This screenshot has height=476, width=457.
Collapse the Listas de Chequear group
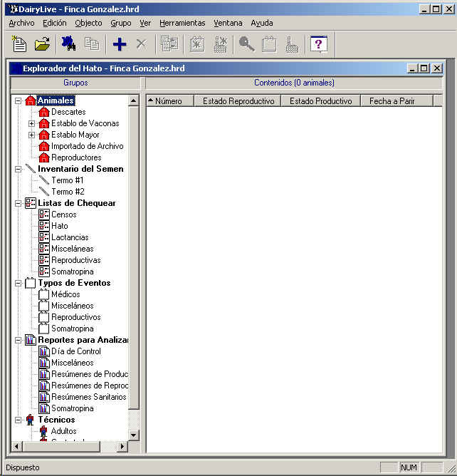pyautogui.click(x=19, y=203)
